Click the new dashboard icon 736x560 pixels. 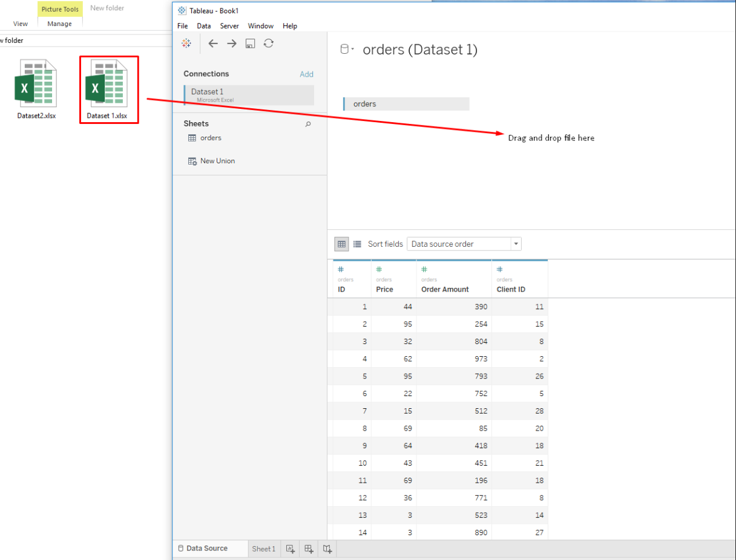coord(309,549)
